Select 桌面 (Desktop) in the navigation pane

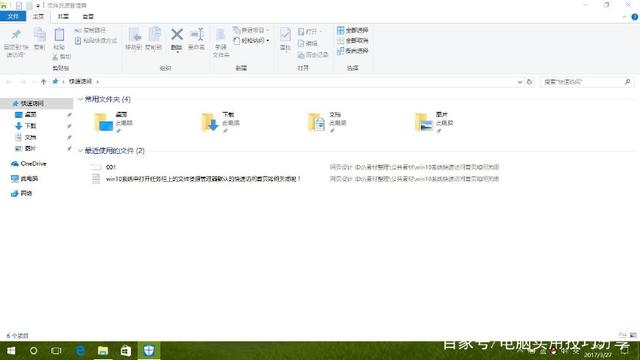[30, 115]
